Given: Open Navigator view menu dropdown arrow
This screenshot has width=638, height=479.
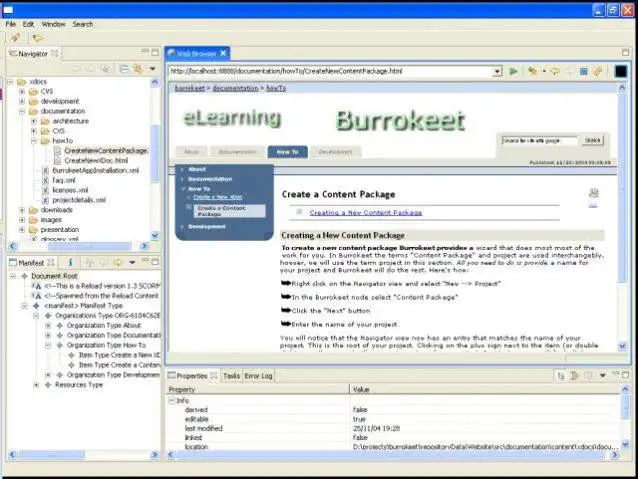Looking at the screenshot, I should pos(153,69).
